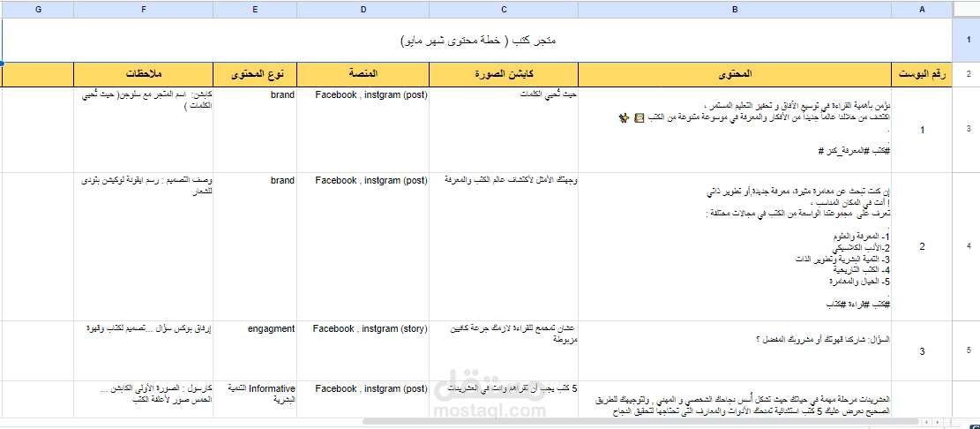Click caption cell 'وجهتك الأمثل لأكتشاف عالم الكتب'
The image size is (980, 429).
(x=504, y=246)
